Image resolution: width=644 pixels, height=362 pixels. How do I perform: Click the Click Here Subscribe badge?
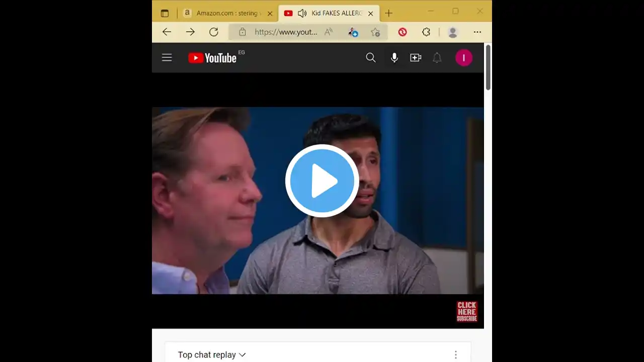point(467,312)
